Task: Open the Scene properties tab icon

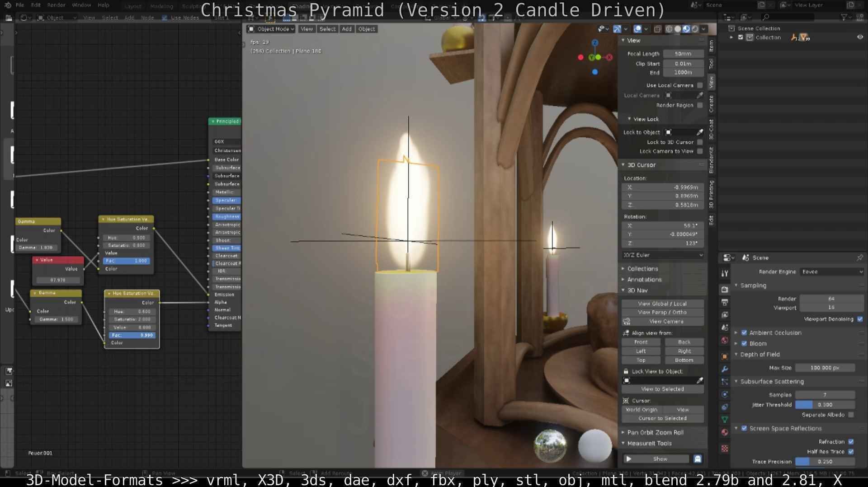Action: (x=725, y=328)
